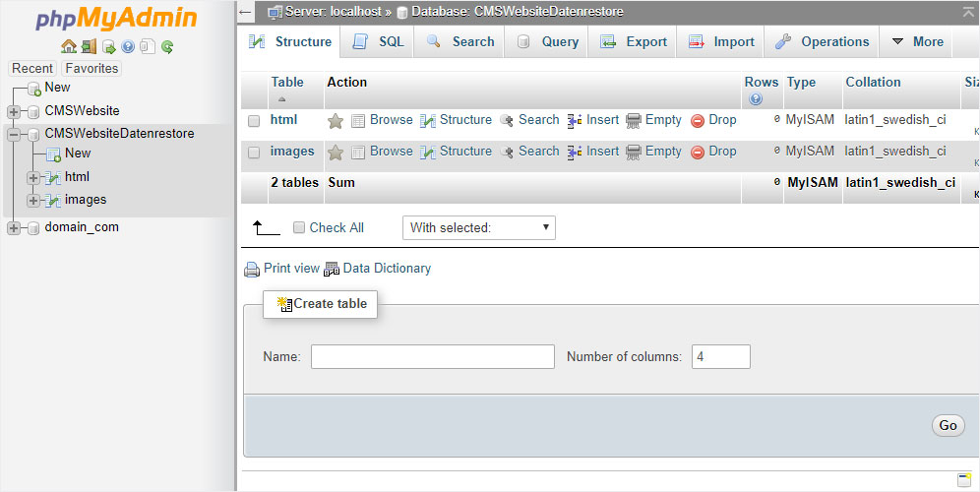Click the Go button to create table
The height and width of the screenshot is (492, 980).
click(948, 425)
